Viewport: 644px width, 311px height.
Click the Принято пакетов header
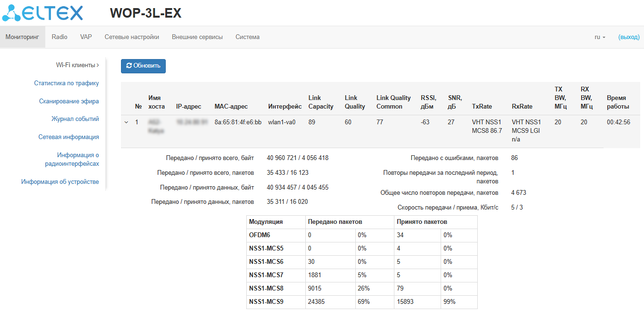(422, 222)
